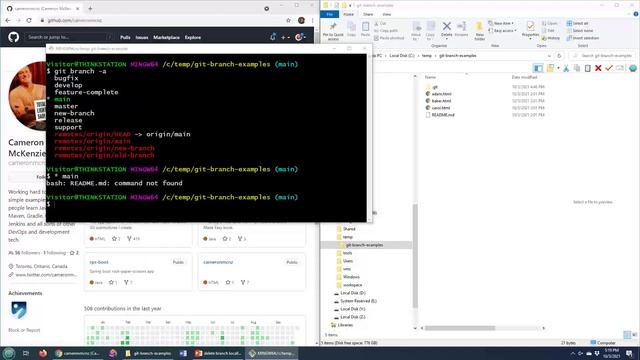The height and width of the screenshot is (360, 640).
Task: Open Windows notification center
Action: pyautogui.click(x=629, y=353)
